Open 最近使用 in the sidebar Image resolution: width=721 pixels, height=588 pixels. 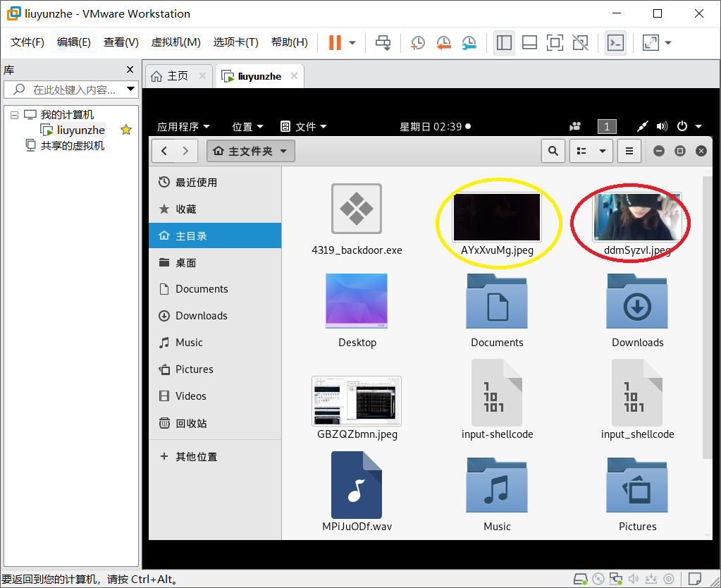pos(215,183)
